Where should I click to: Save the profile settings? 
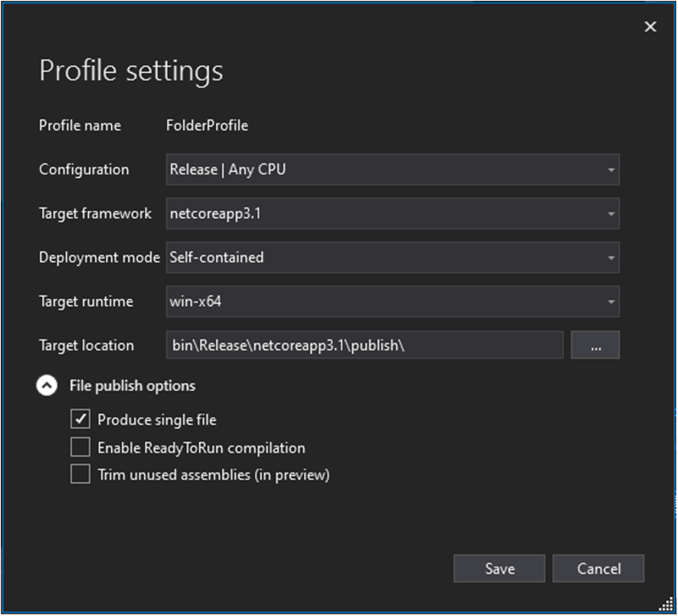[499, 569]
